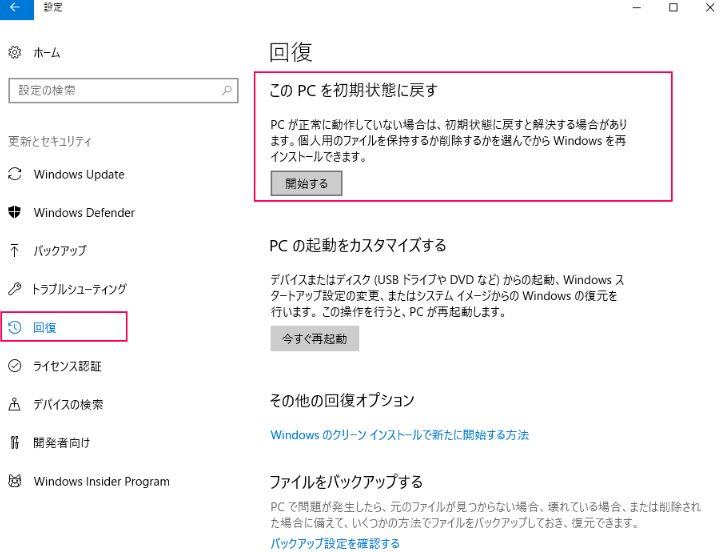The height and width of the screenshot is (552, 723).
Task: Click the 開始する button to reset PC
Action: pos(306,184)
